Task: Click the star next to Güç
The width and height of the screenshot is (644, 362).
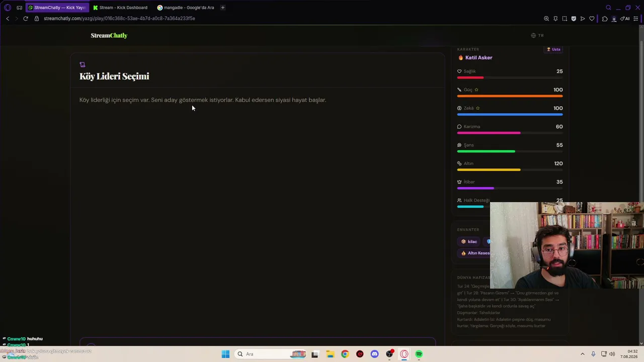Action: [476, 90]
